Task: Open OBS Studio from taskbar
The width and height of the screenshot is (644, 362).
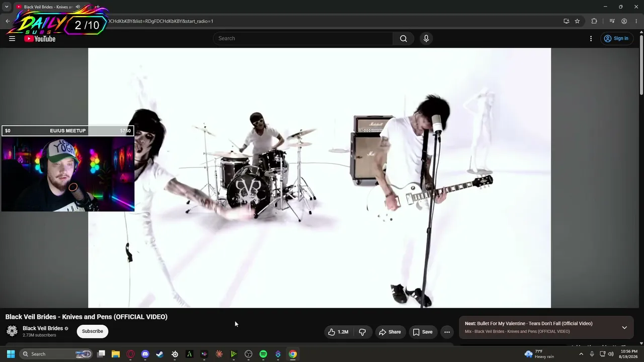Action: 249,354
